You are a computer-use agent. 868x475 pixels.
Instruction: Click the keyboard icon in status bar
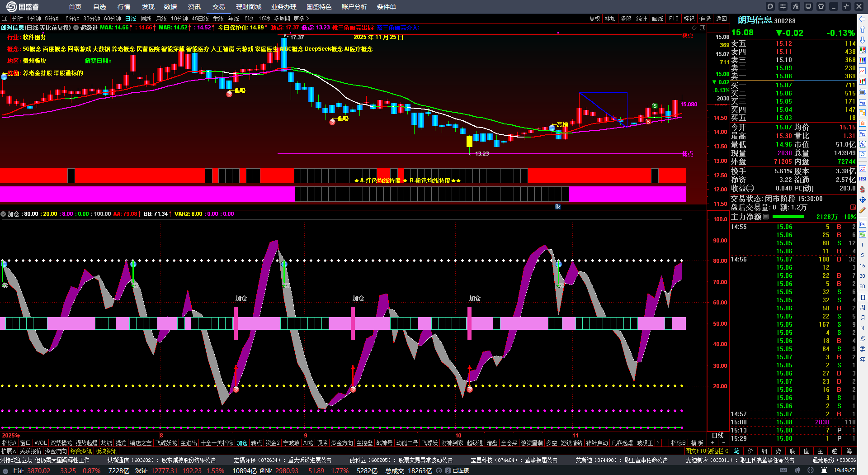[783, 470]
